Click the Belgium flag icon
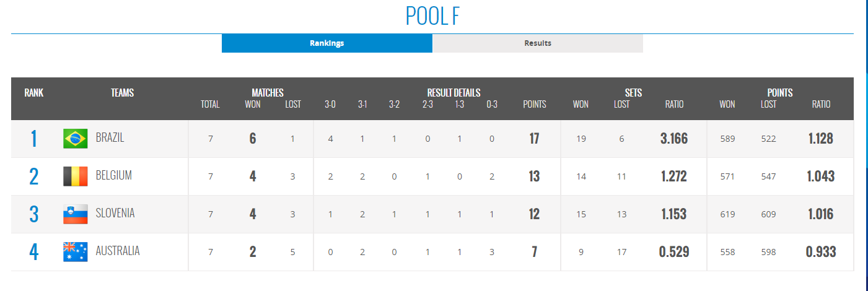Screen dimensions: 868x291 (75, 176)
